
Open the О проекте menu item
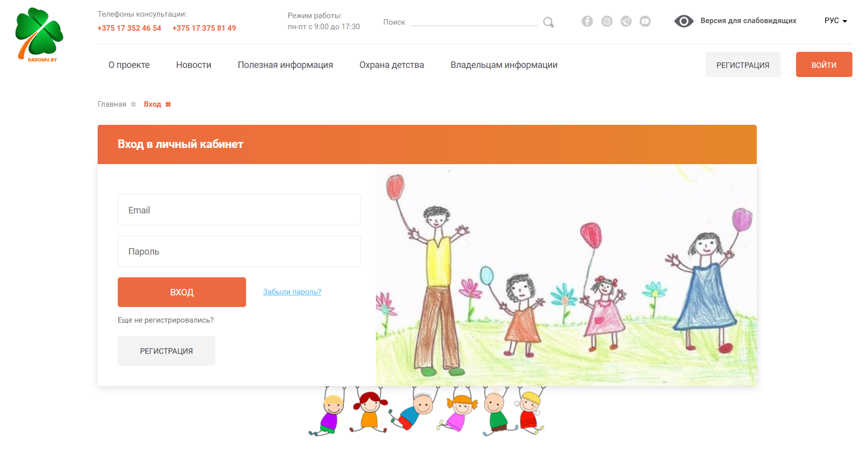coord(129,65)
